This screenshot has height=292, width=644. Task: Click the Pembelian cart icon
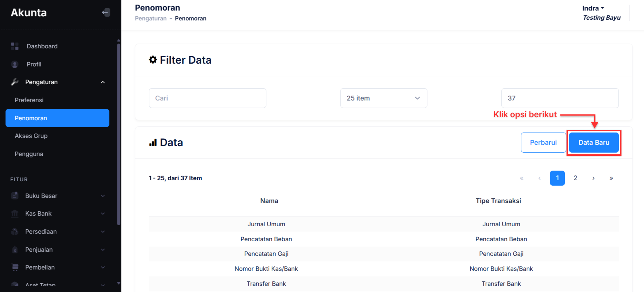(15, 267)
